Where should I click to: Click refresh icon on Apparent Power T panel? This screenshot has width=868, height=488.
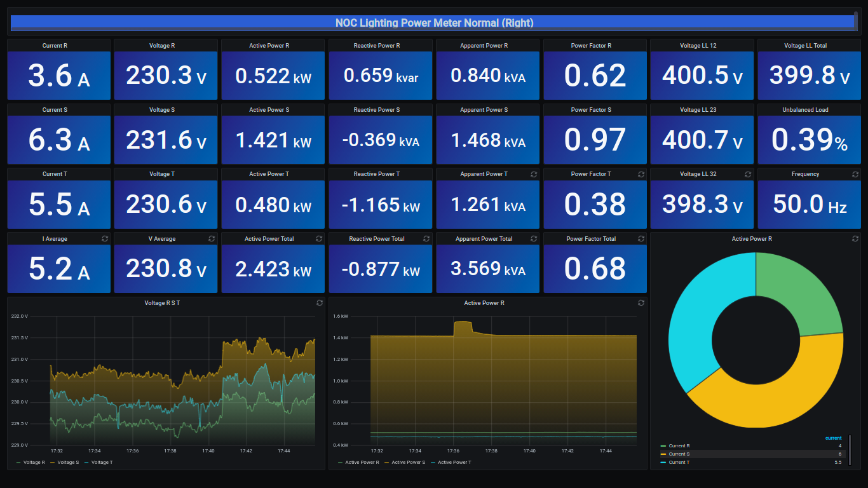tap(534, 174)
